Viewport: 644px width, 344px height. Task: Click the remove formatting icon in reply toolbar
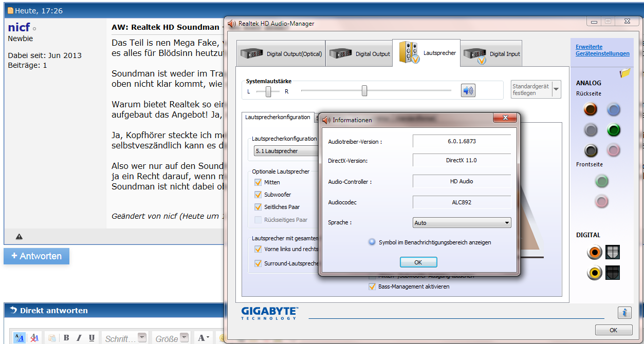pyautogui.click(x=34, y=338)
